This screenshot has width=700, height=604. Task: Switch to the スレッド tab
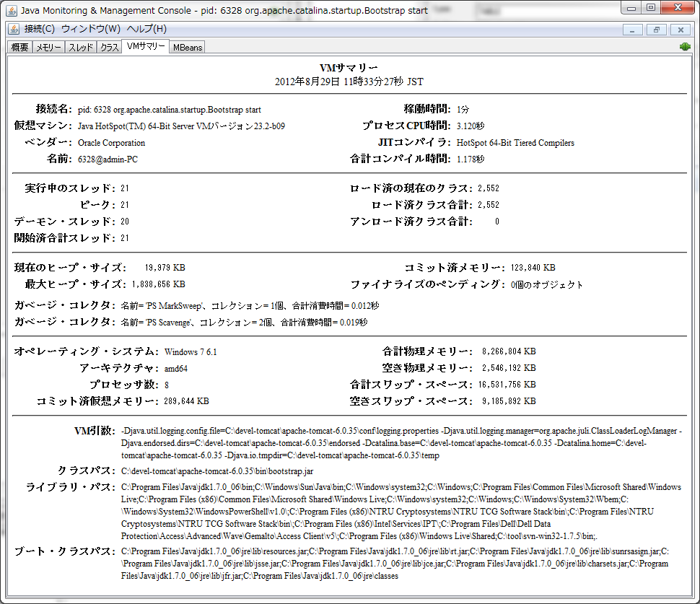[x=81, y=48]
